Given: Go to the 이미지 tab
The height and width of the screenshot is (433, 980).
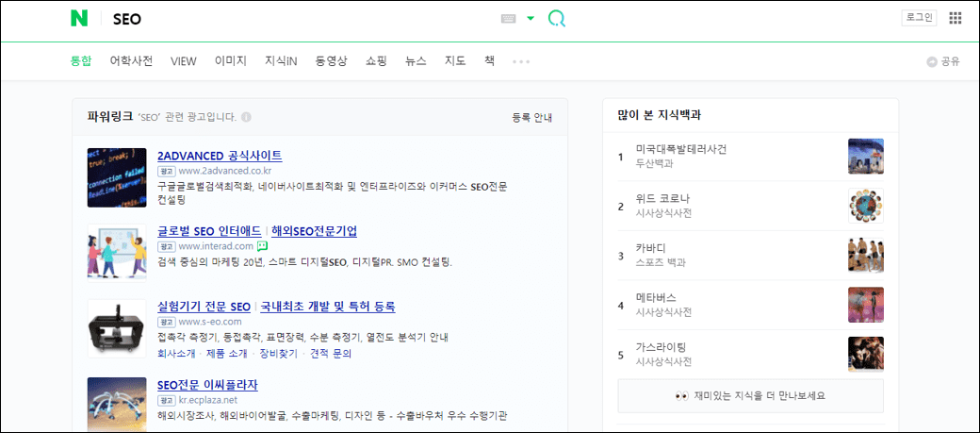Looking at the screenshot, I should [x=231, y=61].
